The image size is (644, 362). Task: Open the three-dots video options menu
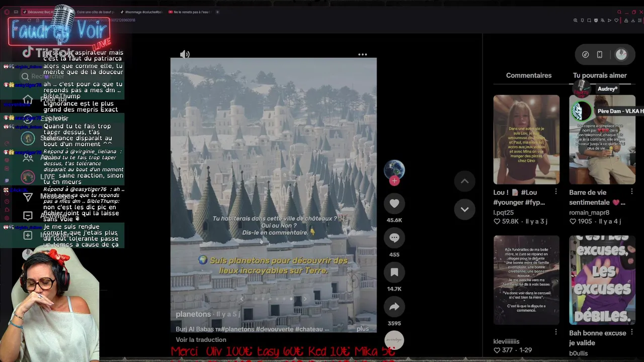tap(362, 54)
